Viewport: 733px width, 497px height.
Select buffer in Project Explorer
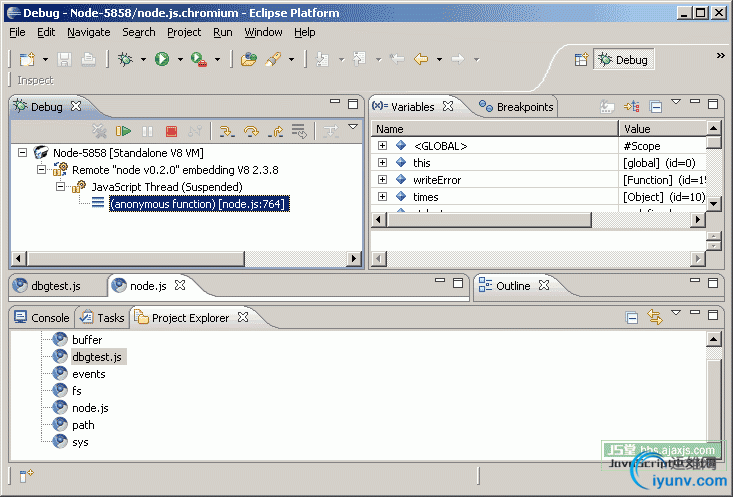pyautogui.click(x=87, y=340)
